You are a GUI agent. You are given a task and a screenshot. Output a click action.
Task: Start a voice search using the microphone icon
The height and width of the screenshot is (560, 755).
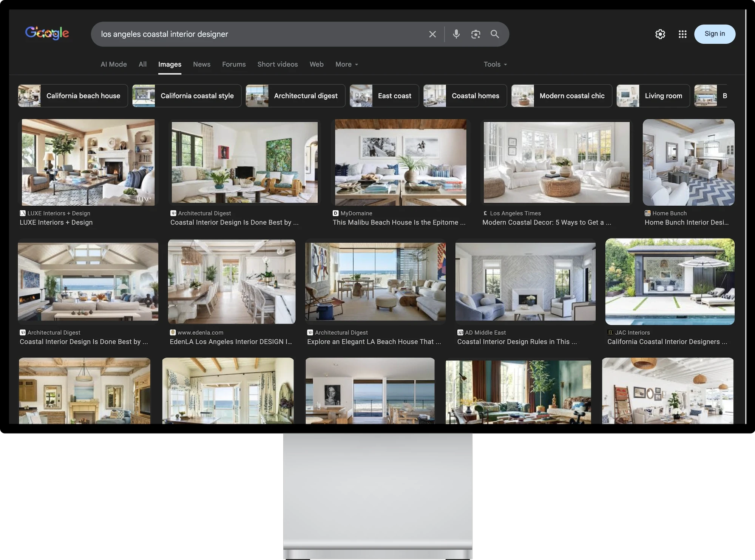click(x=456, y=34)
